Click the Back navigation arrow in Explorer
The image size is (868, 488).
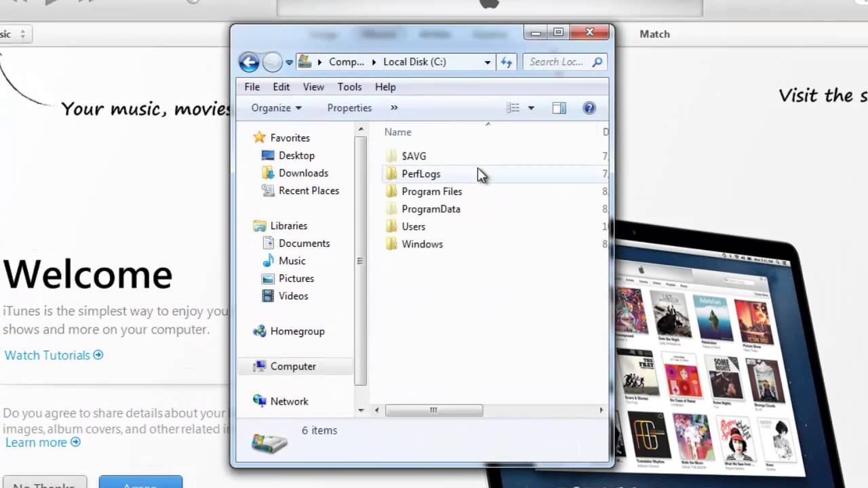click(x=249, y=62)
